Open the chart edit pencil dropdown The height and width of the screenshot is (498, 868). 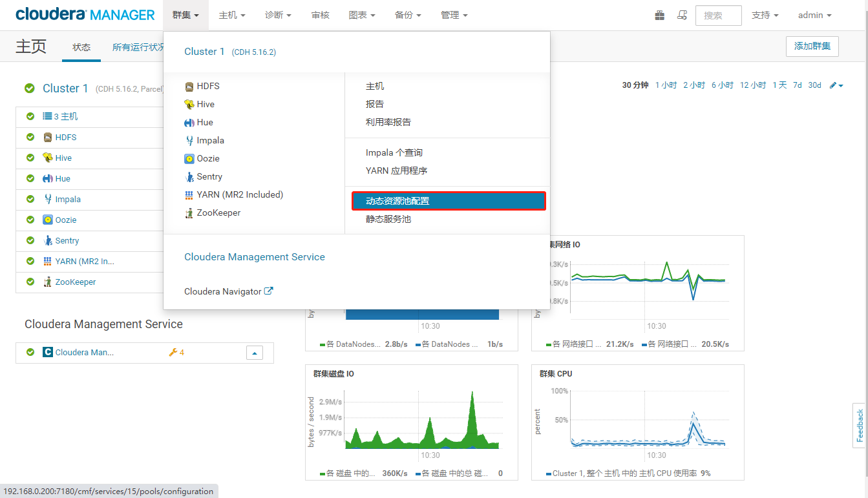pyautogui.click(x=836, y=85)
